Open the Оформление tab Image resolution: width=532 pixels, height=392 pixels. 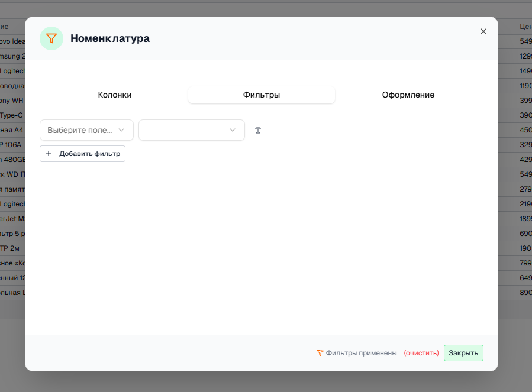(408, 95)
